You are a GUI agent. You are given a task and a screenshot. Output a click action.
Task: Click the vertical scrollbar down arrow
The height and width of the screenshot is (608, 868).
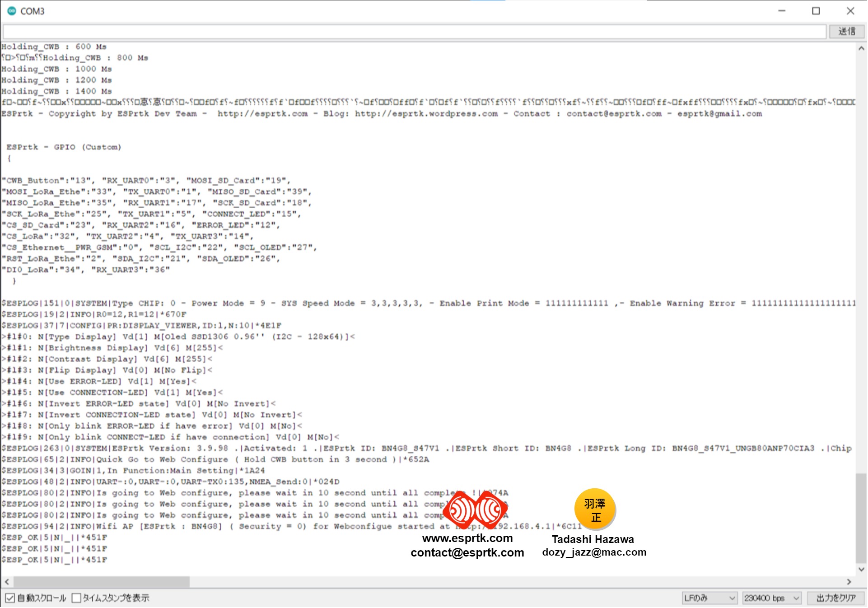pos(861,570)
